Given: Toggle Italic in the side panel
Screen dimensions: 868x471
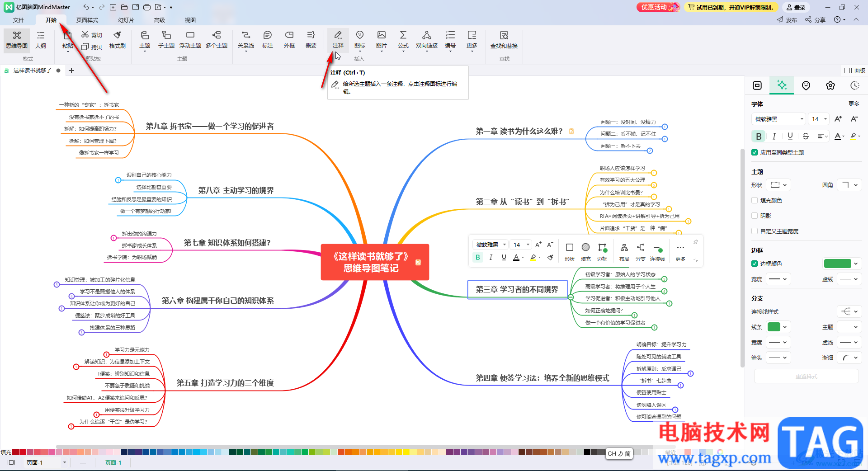Looking at the screenshot, I should (774, 136).
